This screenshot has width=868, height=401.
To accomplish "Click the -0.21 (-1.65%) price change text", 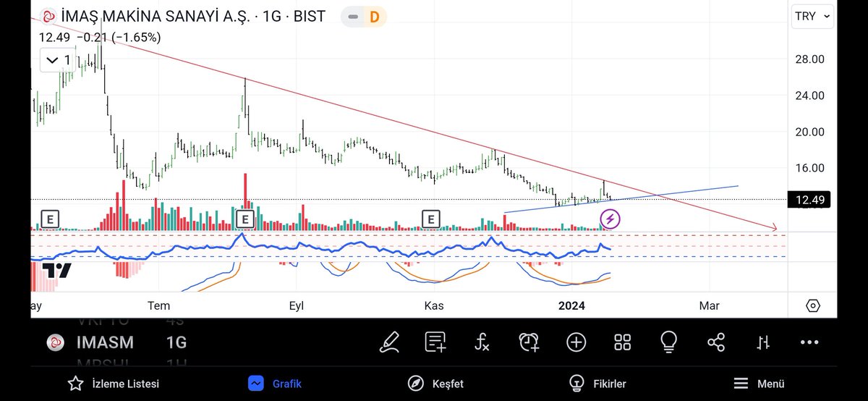I will 119,37.
